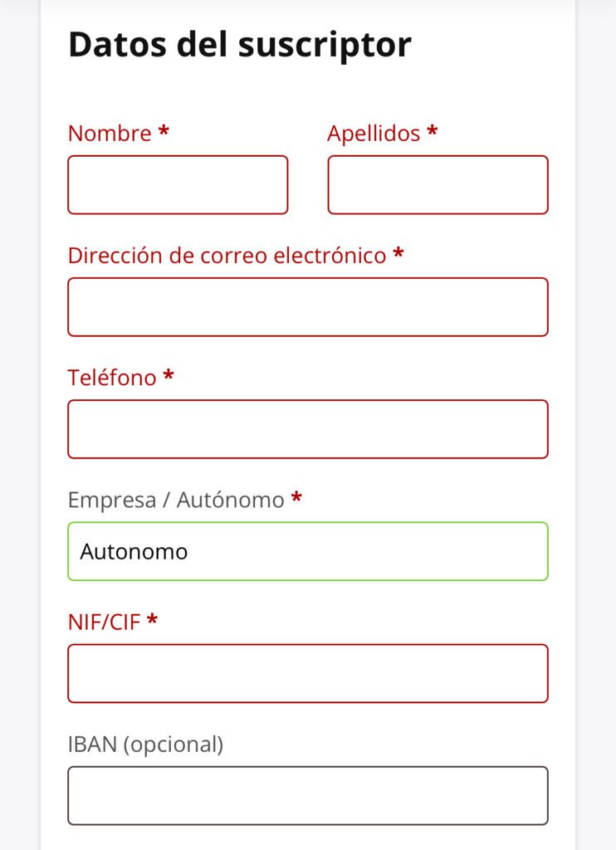Viewport: 616px width, 850px height.
Task: Click the asterisk after Empresa / Autónomo
Action: coord(296,498)
